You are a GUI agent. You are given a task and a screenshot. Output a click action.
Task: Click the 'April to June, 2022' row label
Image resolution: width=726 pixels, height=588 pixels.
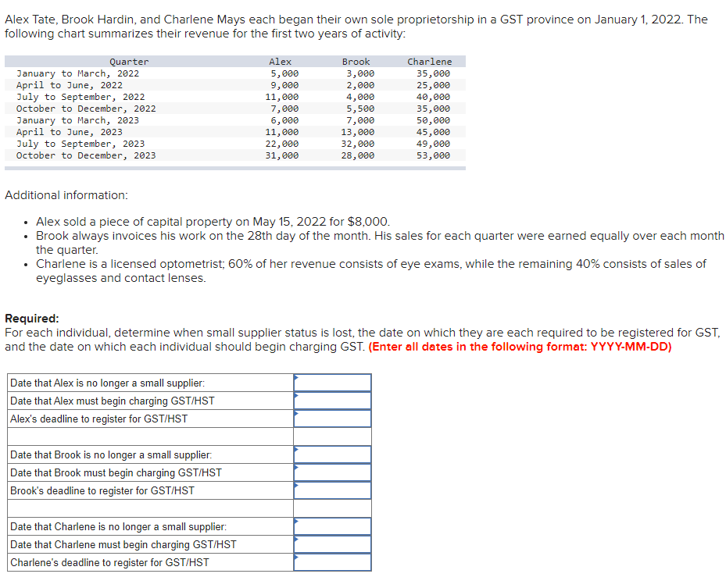pyautogui.click(x=70, y=85)
